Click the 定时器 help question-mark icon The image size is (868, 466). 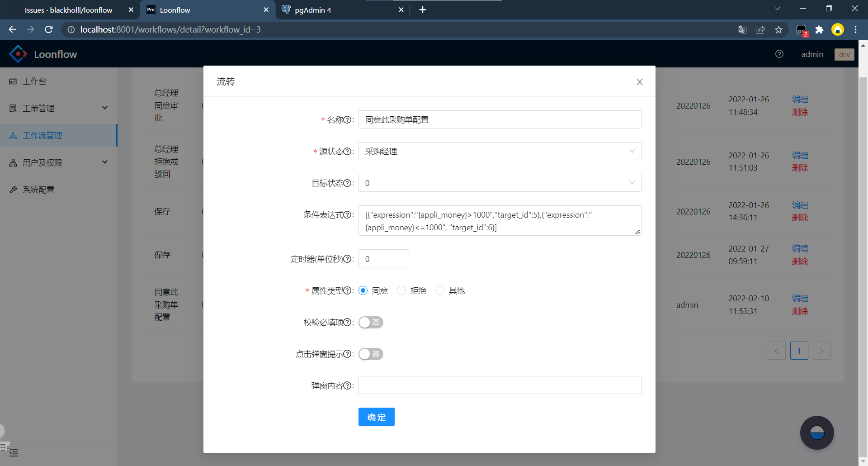coord(347,259)
